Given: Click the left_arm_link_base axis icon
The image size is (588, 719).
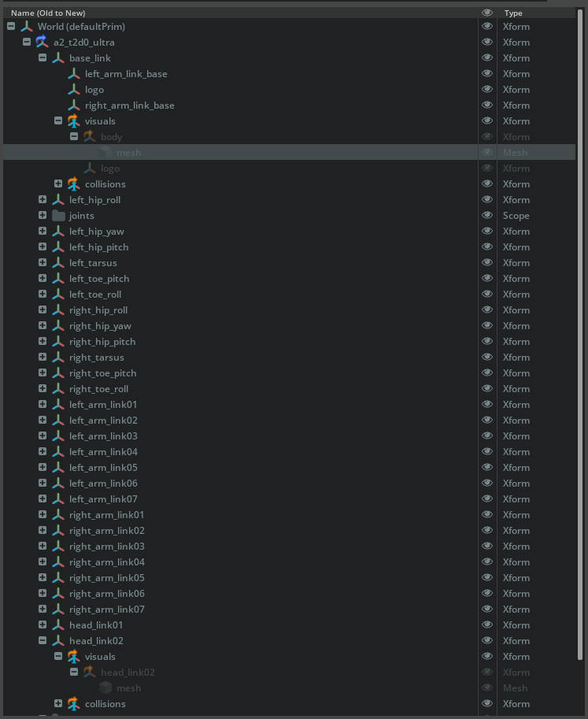Looking at the screenshot, I should [74, 74].
